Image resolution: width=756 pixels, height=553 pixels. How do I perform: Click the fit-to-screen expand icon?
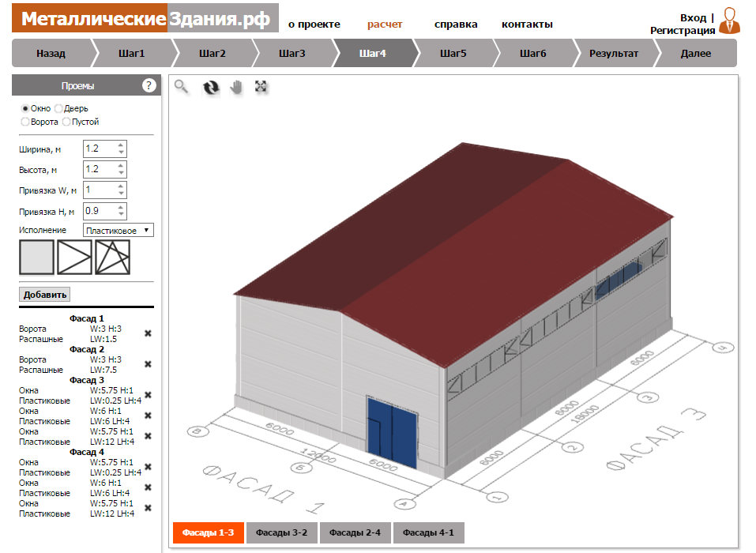click(262, 87)
